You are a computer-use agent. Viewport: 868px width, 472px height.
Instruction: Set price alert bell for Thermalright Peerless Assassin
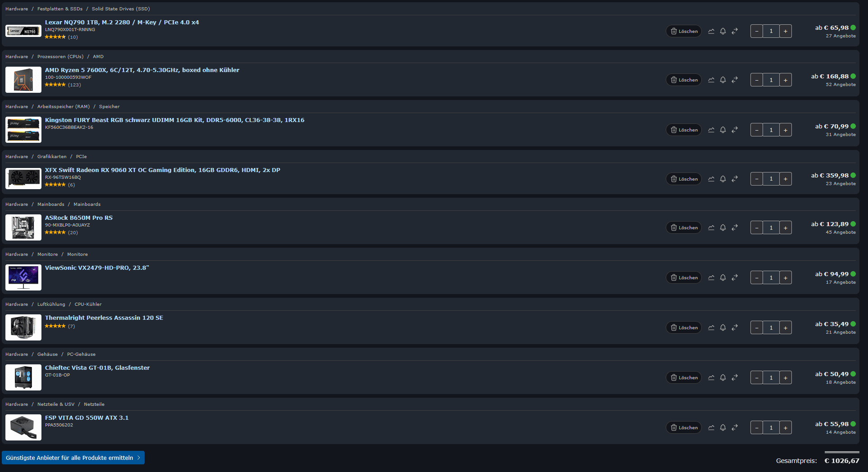click(x=723, y=327)
